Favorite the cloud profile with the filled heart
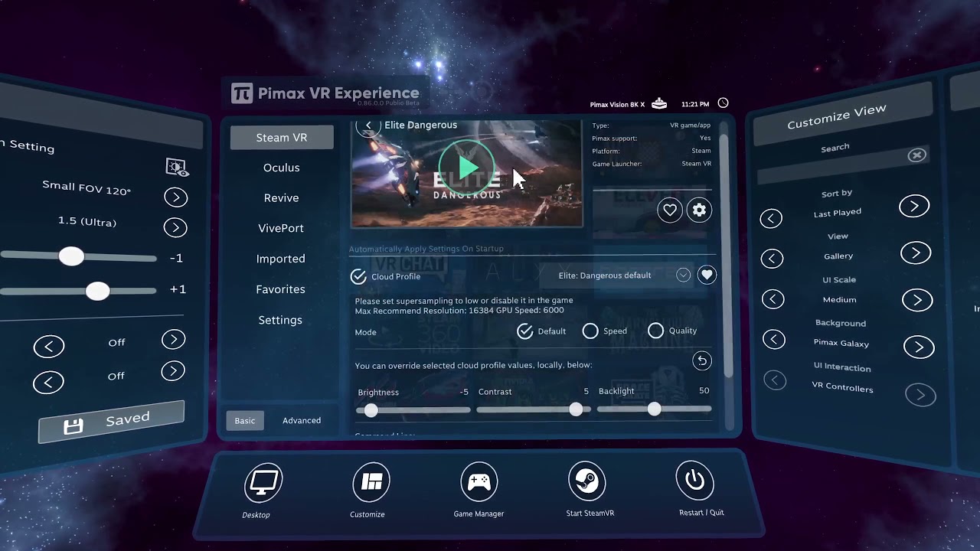 point(707,275)
